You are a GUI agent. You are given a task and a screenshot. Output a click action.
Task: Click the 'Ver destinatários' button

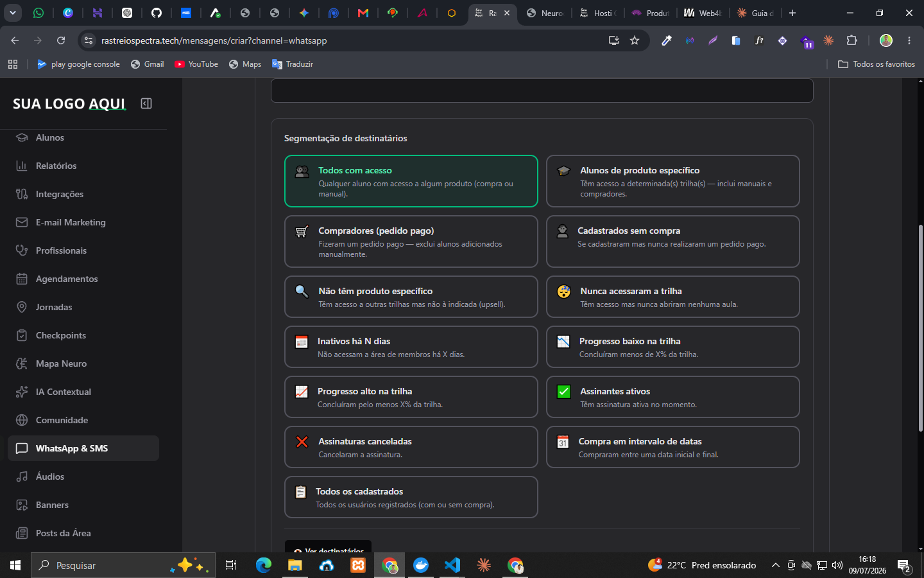[x=328, y=547]
